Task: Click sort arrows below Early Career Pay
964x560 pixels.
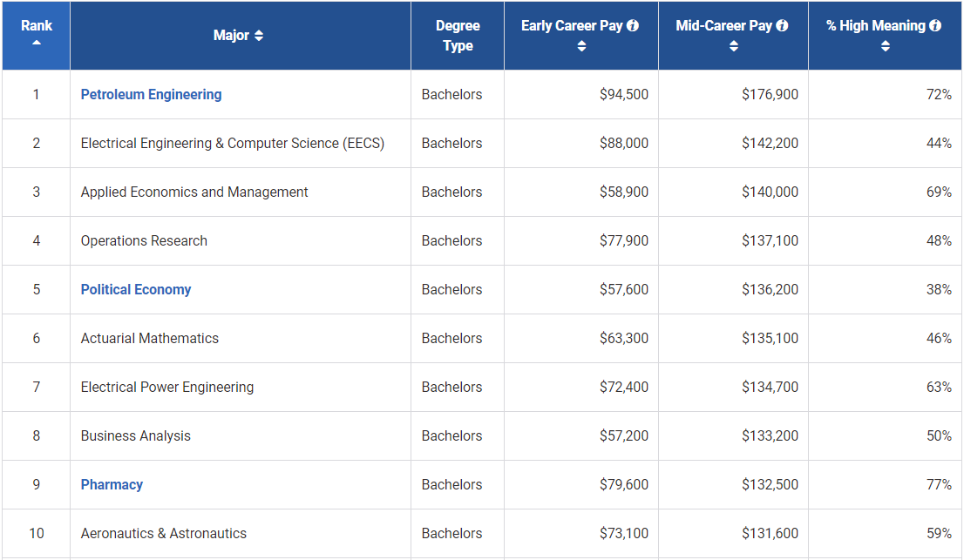Action: click(x=581, y=46)
